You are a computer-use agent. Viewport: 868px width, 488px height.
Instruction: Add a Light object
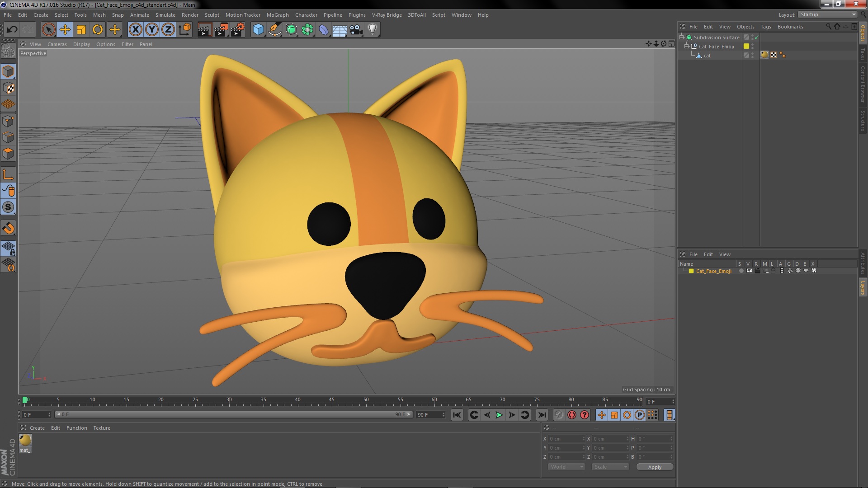pos(372,30)
